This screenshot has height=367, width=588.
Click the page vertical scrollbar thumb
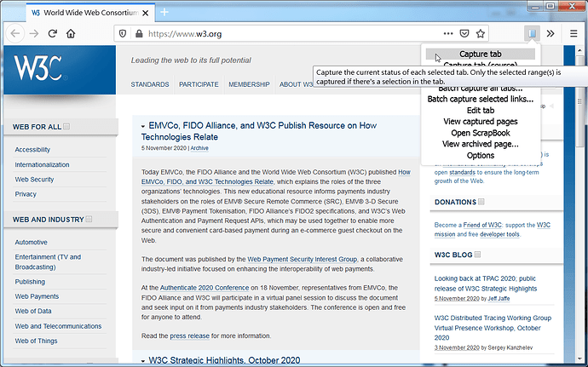[x=579, y=100]
